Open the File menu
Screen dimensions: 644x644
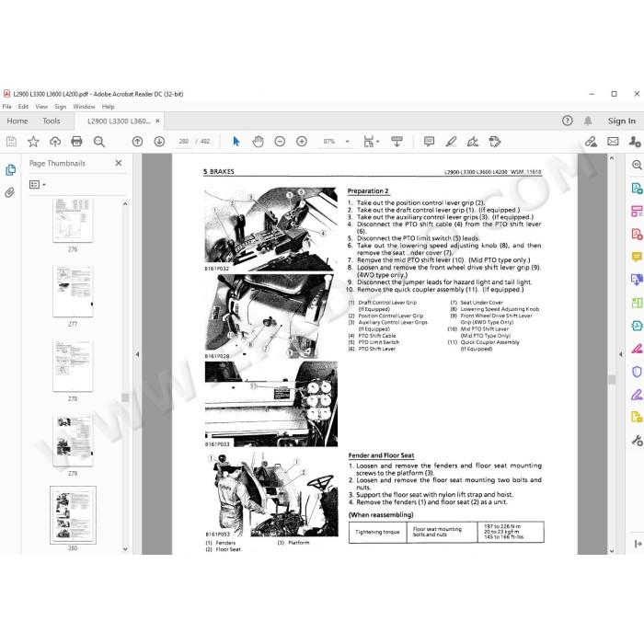(x=7, y=107)
